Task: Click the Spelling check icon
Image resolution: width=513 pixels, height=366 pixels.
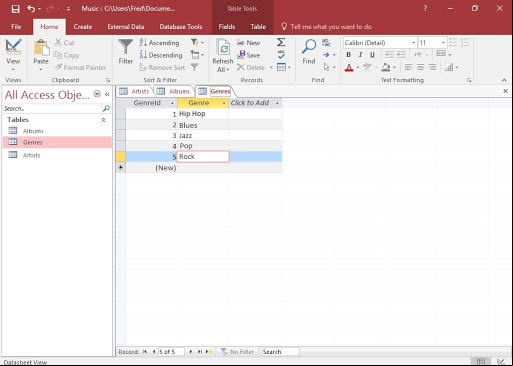Action: pyautogui.click(x=281, y=55)
